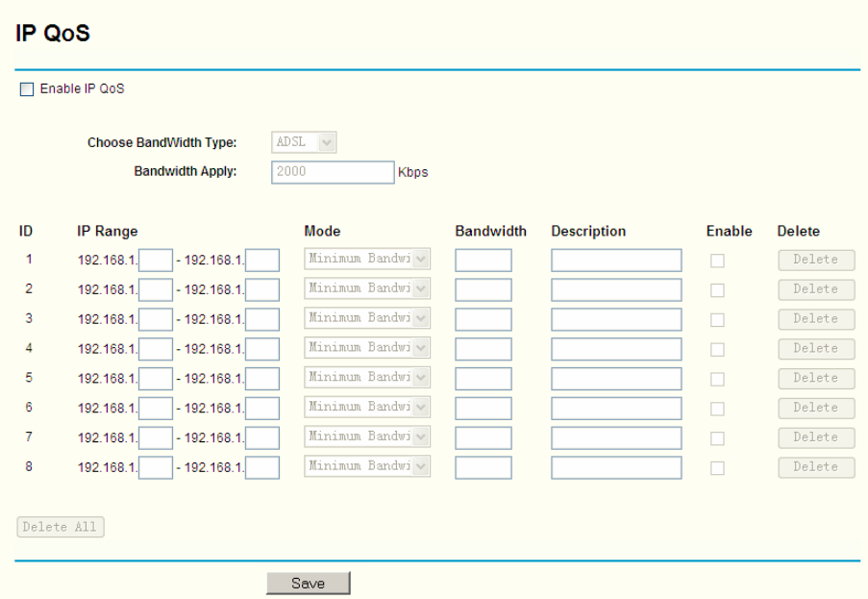Image resolution: width=868 pixels, height=599 pixels.
Task: Click the Save button
Action: (x=308, y=583)
